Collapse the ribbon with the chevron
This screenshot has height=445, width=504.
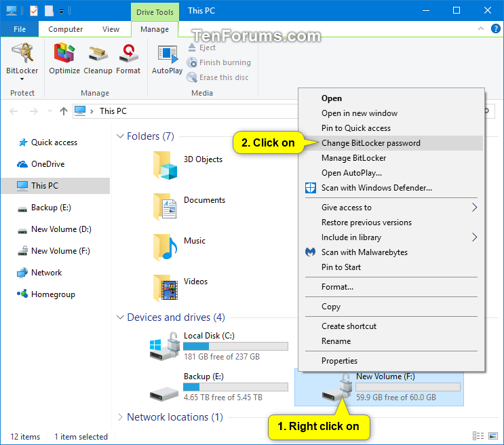click(x=480, y=28)
